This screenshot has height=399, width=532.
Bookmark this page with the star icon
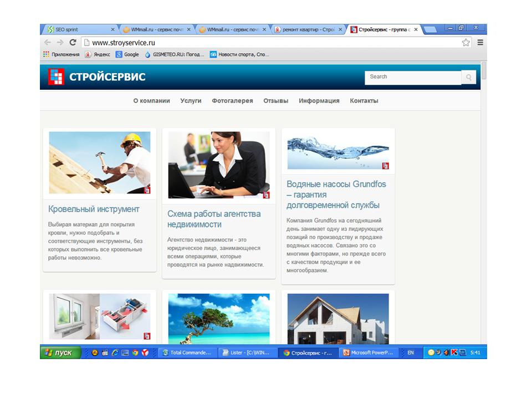[x=466, y=43]
